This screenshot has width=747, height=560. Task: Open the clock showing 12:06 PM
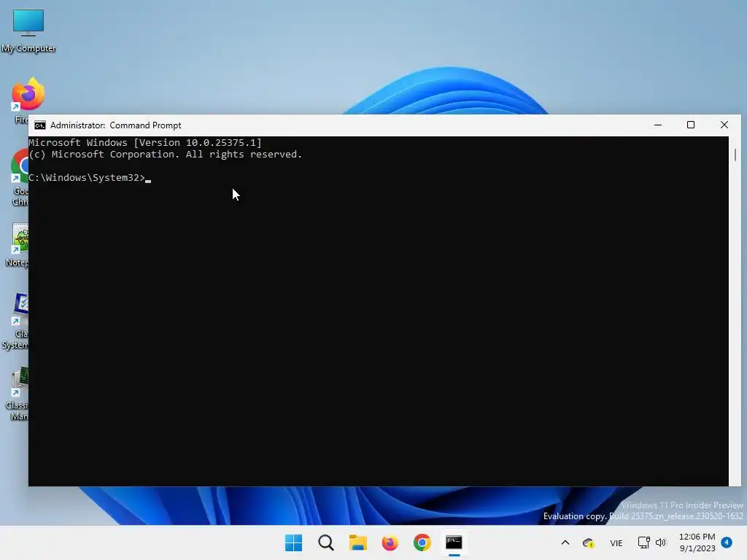pos(697,542)
